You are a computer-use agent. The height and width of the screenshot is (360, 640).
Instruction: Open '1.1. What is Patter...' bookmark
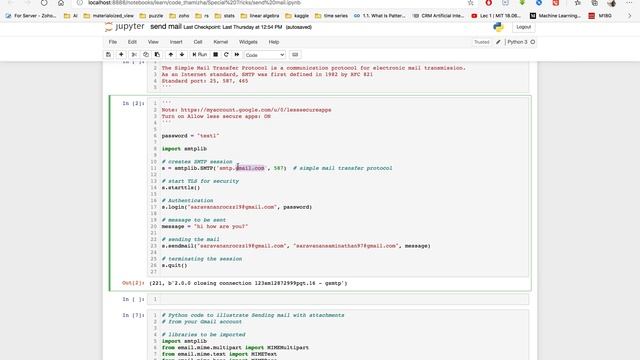[x=380, y=16]
